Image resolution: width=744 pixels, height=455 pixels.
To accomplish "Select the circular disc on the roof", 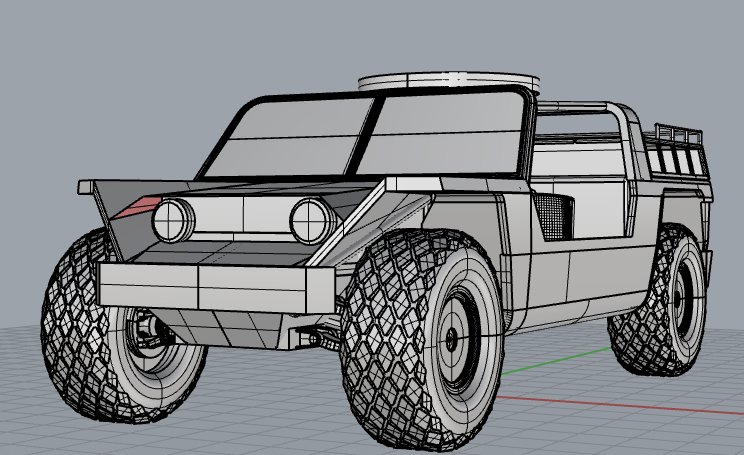I will (448, 81).
